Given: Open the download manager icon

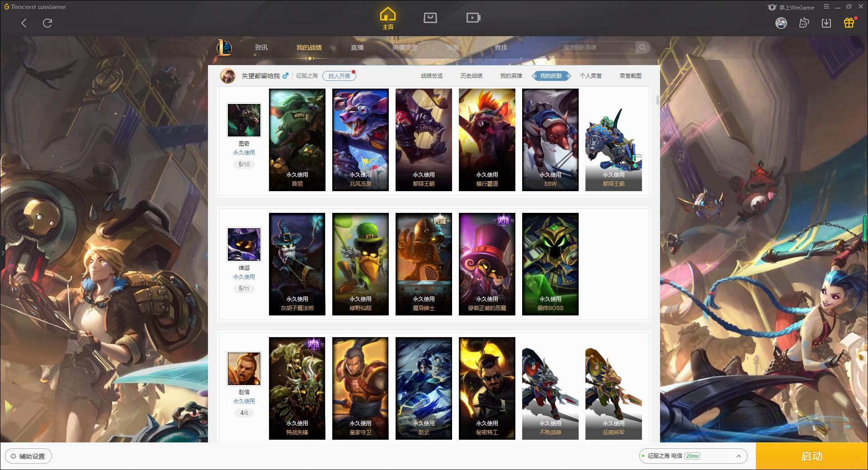Looking at the screenshot, I should pyautogui.click(x=826, y=23).
